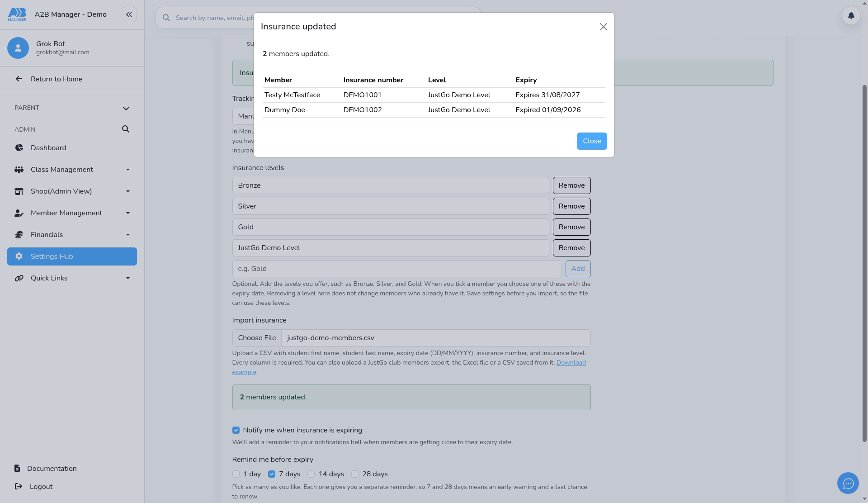Enable the 14 days reminder checkbox

click(x=311, y=474)
